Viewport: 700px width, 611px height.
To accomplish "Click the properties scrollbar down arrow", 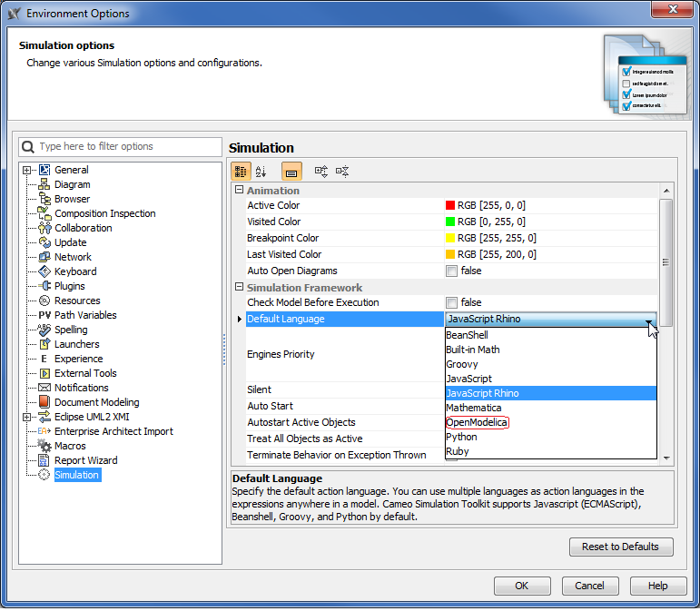I will pyautogui.click(x=666, y=458).
